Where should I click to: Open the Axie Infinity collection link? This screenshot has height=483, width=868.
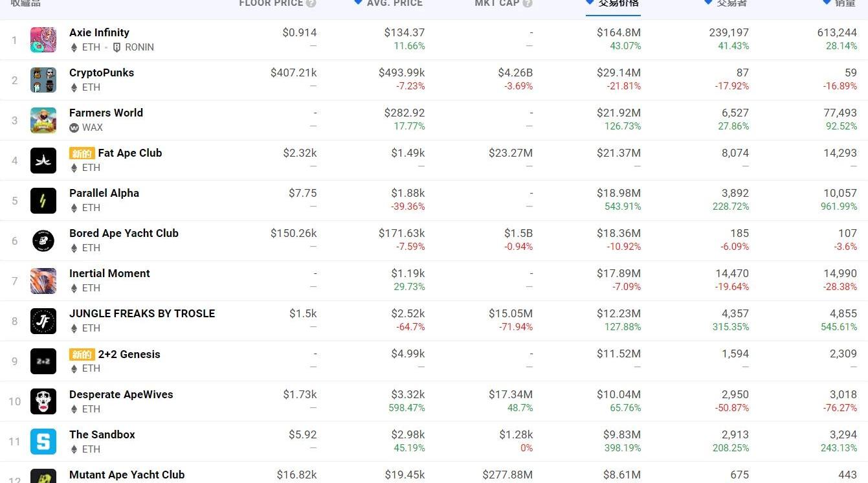(99, 32)
